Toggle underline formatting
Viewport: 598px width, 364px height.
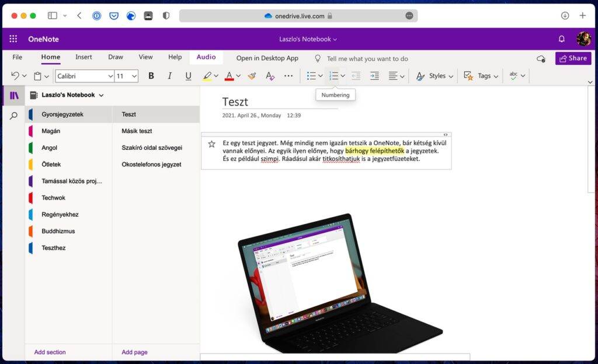click(188, 76)
